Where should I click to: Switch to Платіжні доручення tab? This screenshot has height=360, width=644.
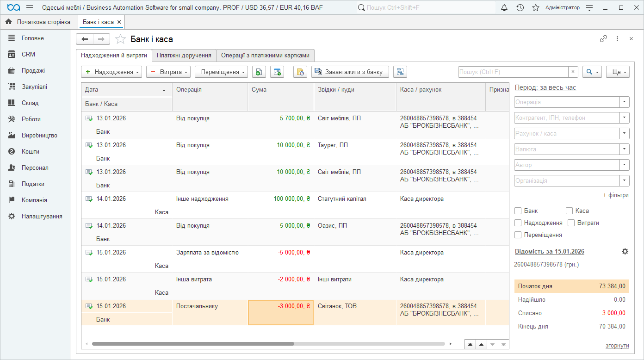tap(184, 56)
